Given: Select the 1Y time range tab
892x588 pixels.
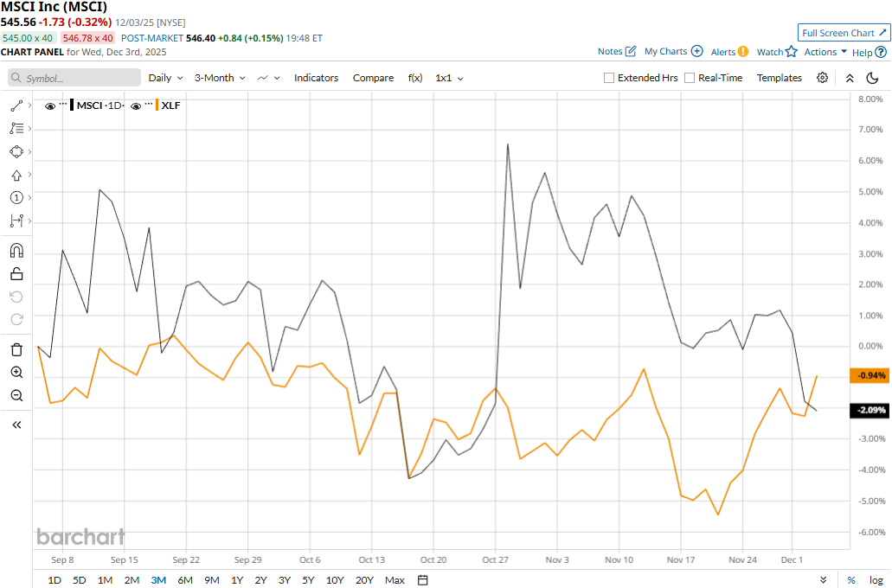Looking at the screenshot, I should coord(237,580).
